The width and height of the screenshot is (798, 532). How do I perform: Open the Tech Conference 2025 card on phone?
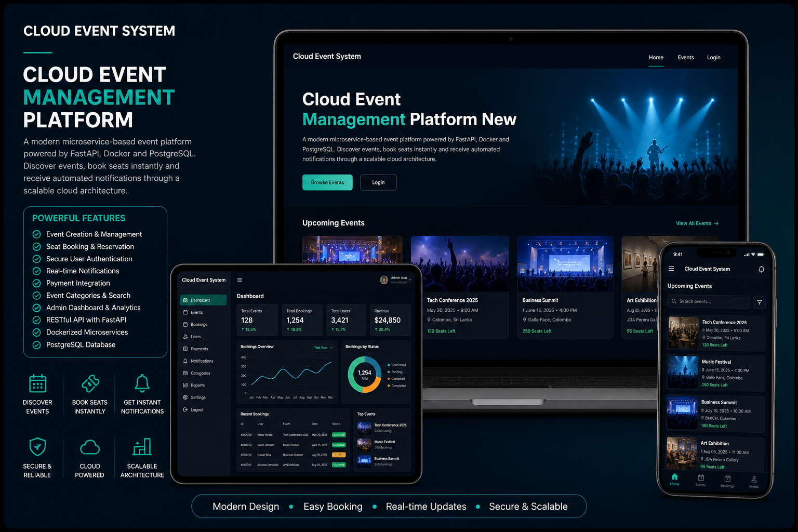[716, 334]
